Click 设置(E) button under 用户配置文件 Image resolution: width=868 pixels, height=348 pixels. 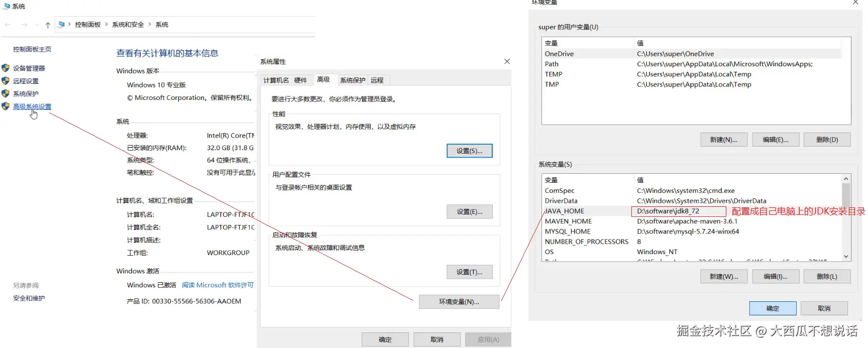pyautogui.click(x=470, y=212)
